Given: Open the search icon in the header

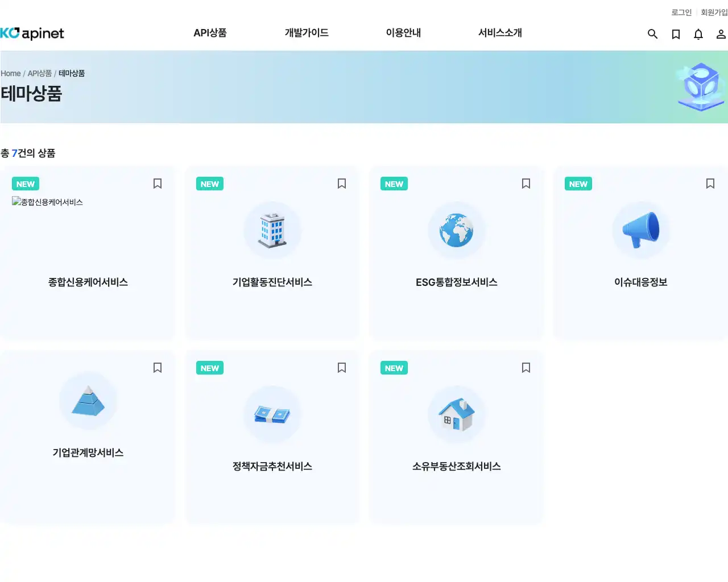Looking at the screenshot, I should tap(652, 34).
